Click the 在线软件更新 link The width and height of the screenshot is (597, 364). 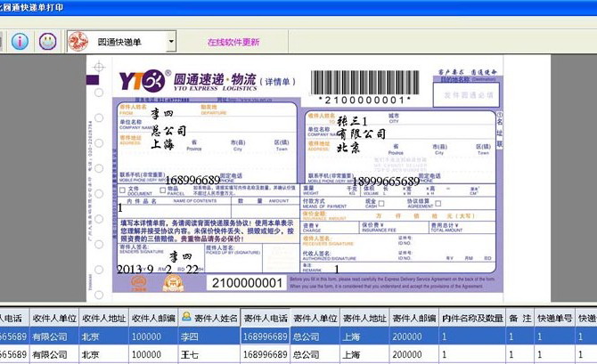[x=233, y=42]
